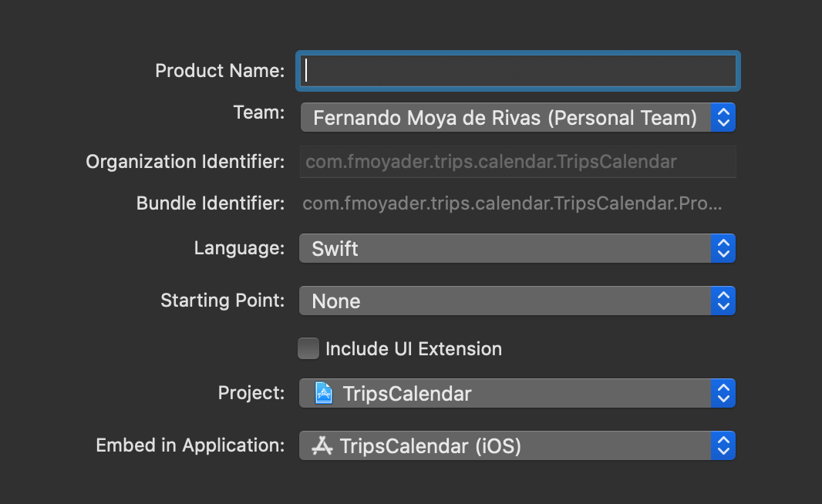Open the Project dropdown showing TripsCalendar
This screenshot has height=504, width=822.
tap(504, 394)
